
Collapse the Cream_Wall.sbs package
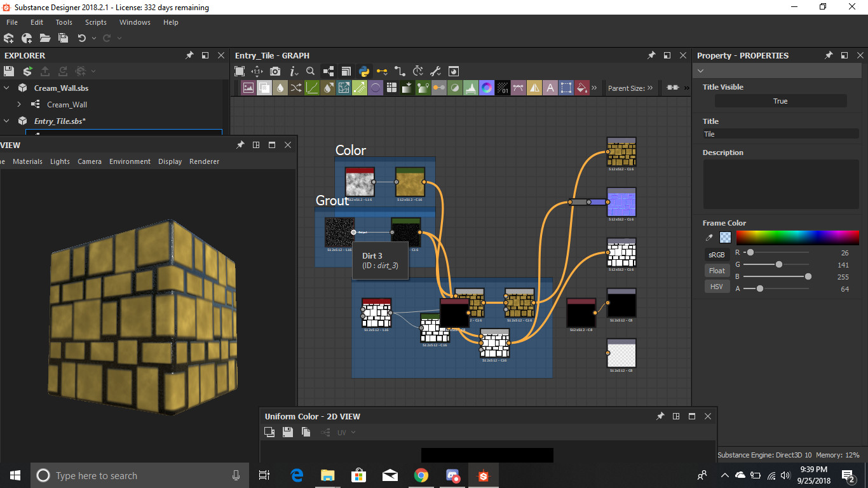[7, 88]
